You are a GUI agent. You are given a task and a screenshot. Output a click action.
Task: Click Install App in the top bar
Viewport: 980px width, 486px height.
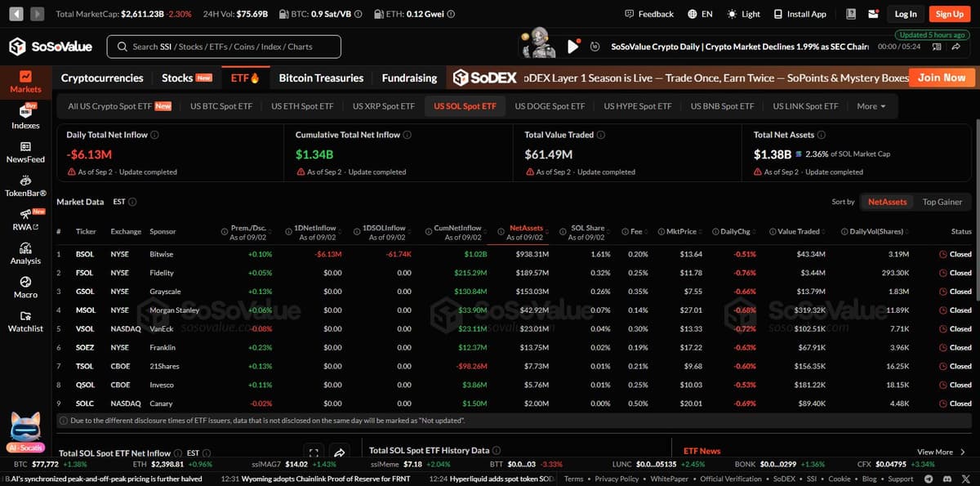[799, 14]
